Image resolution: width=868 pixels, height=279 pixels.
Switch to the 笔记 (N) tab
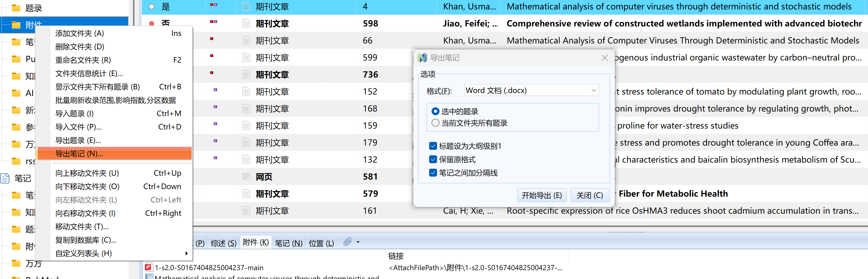[x=289, y=243]
